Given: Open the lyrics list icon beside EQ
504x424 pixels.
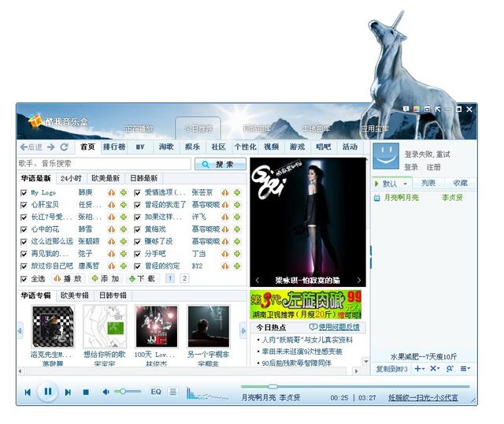Looking at the screenshot, I should (x=173, y=392).
